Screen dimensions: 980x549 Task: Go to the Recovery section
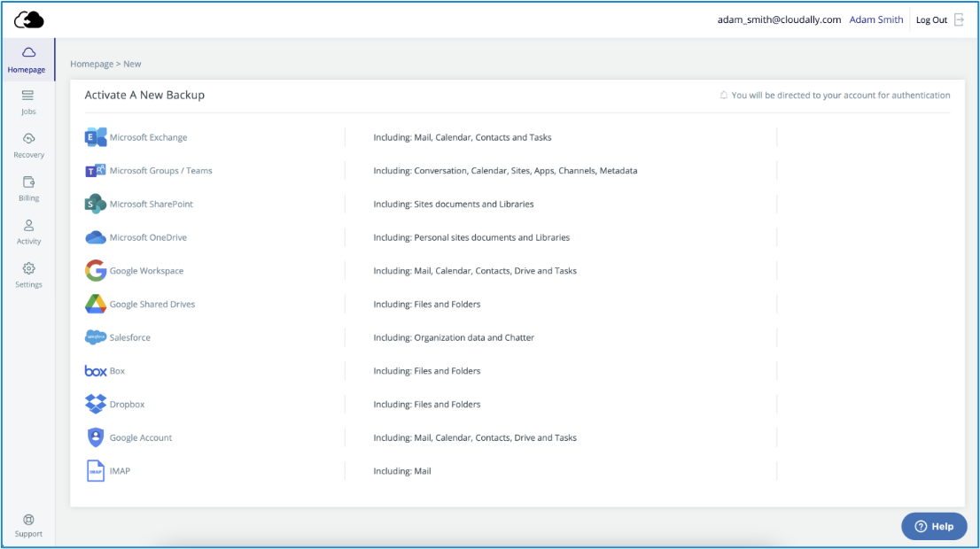click(28, 145)
